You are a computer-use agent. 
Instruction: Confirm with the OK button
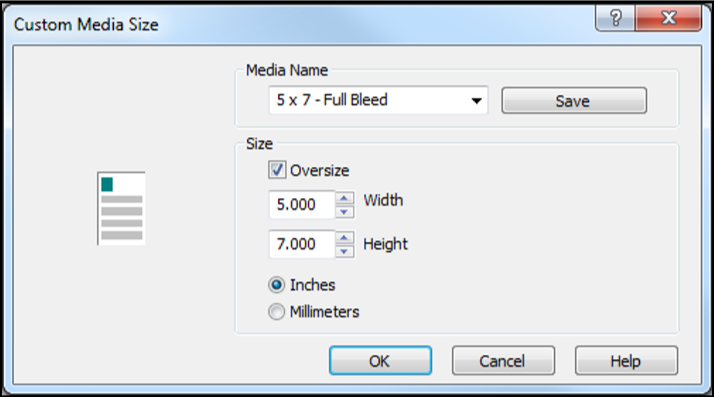[380, 361]
